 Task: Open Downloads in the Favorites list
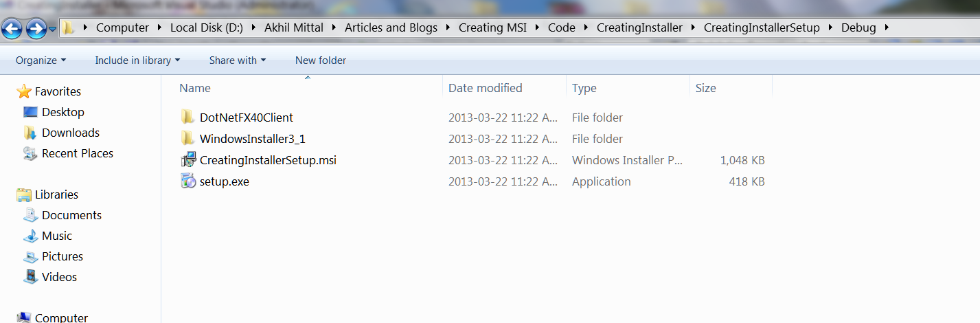[70, 133]
